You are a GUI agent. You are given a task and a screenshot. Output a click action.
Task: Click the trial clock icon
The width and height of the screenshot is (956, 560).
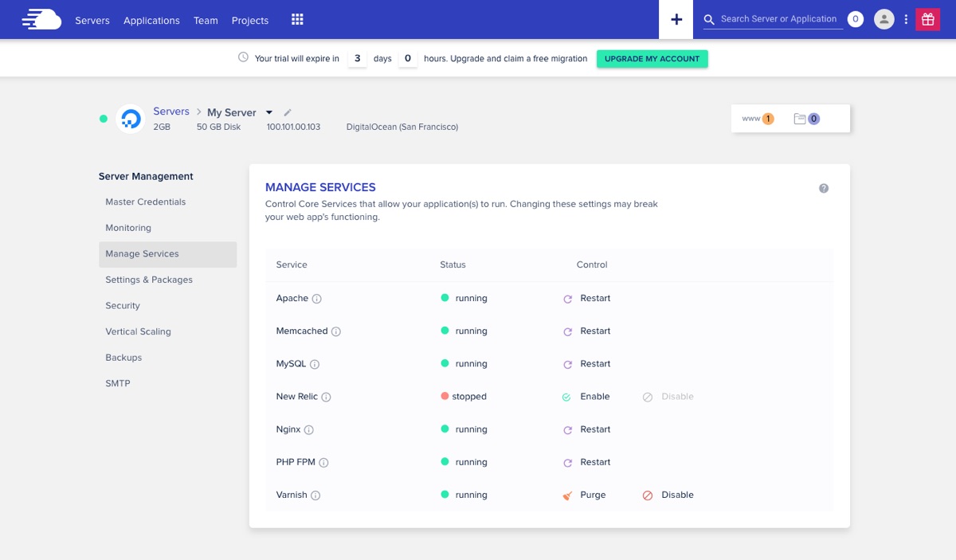[243, 57]
